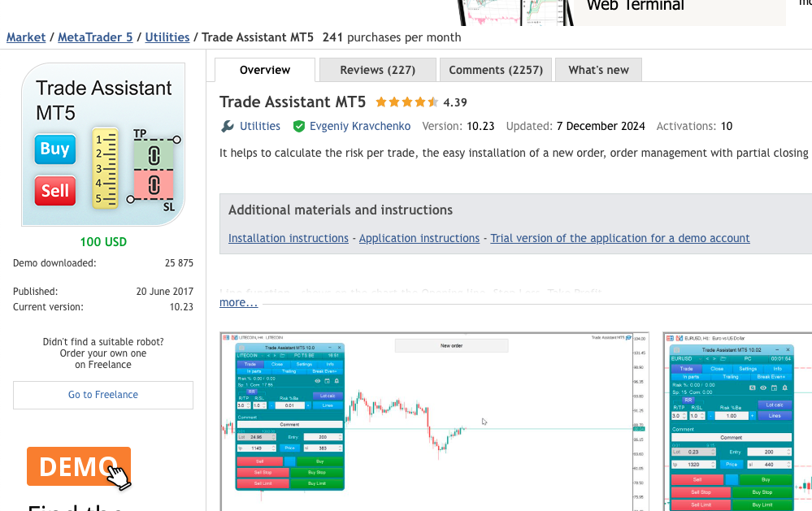
Task: Click the orange DEMO banner
Action: pyautogui.click(x=79, y=466)
